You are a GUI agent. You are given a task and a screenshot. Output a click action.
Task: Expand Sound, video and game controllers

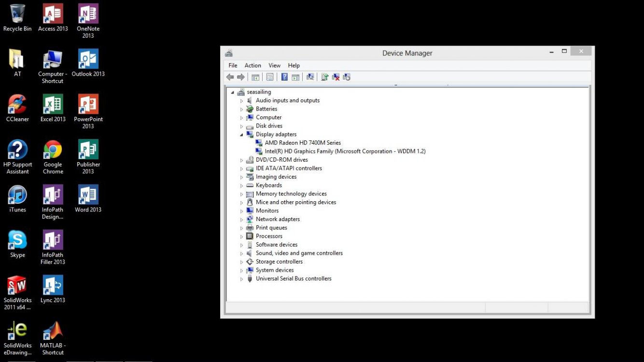point(242,253)
